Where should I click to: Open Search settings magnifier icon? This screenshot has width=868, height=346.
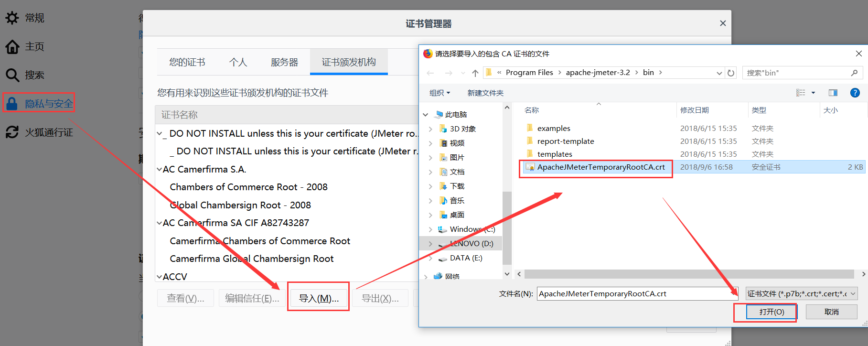[x=12, y=75]
